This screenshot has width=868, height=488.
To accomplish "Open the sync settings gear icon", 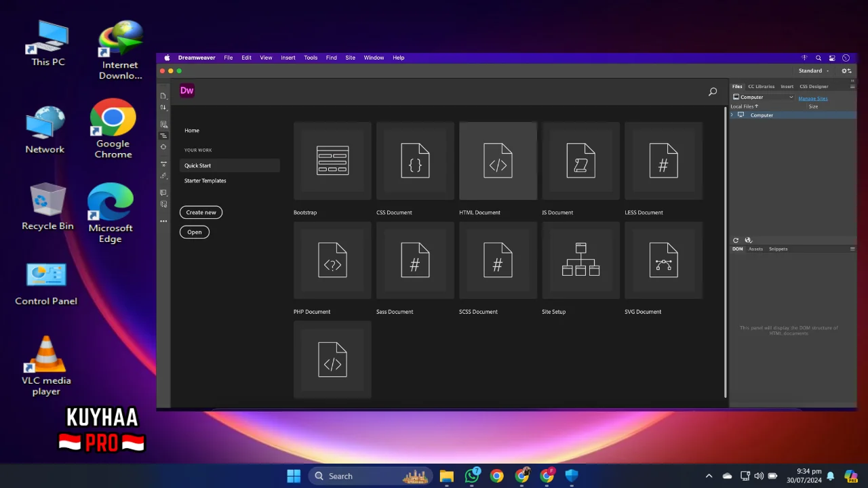I will pos(846,70).
